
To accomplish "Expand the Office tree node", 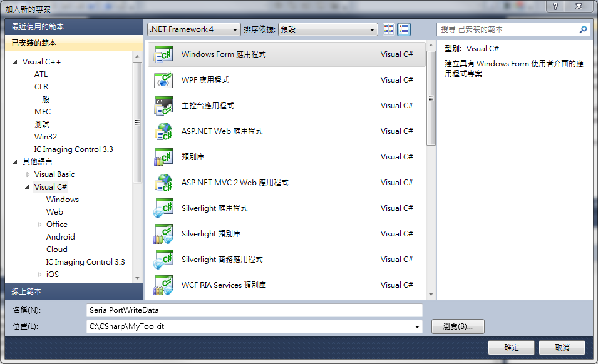I will (39, 225).
